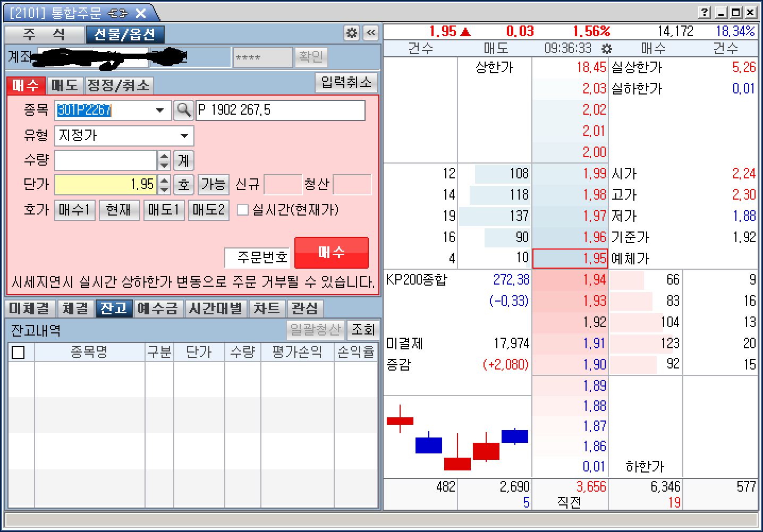The image size is (763, 532).
Task: Check the select-all box in 잔고내역 header
Action: pos(18,353)
